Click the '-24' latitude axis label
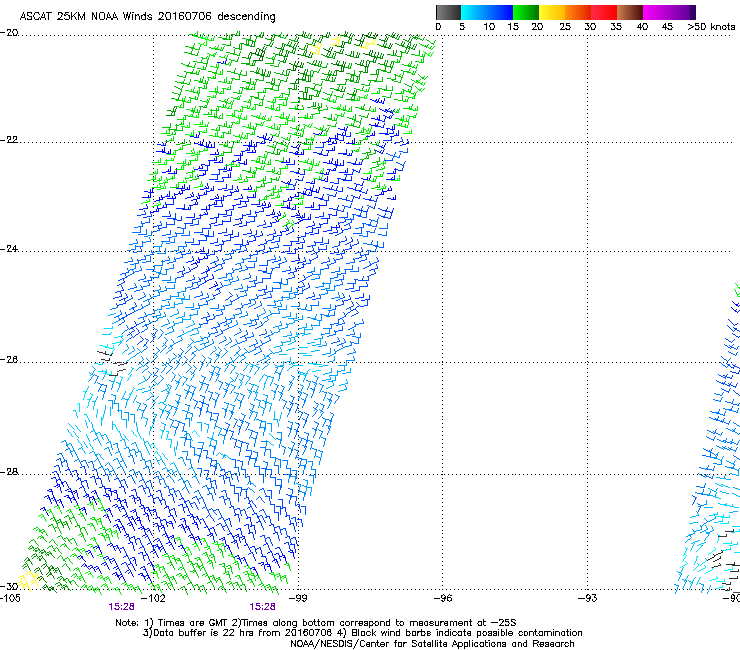740x650 pixels. click(9, 248)
